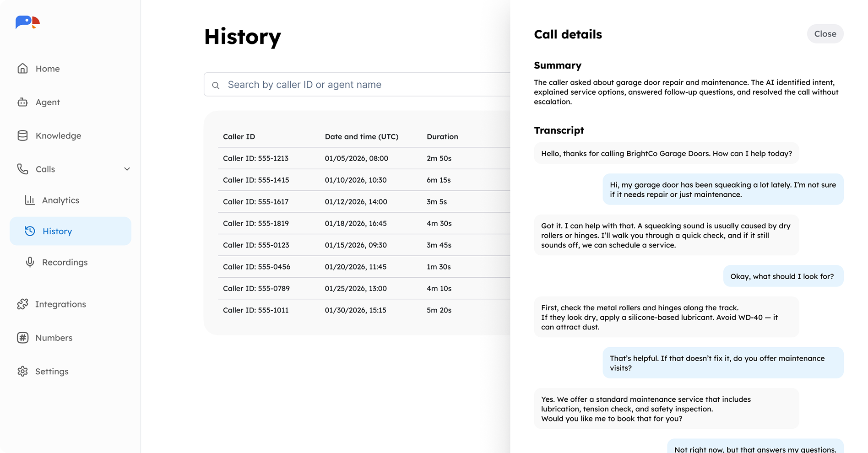Click the call summary paragraph
The image size is (868, 453).
pyautogui.click(x=686, y=92)
